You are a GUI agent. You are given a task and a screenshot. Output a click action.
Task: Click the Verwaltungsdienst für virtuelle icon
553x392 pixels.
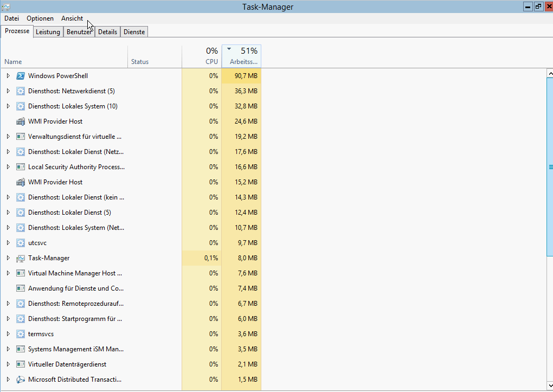click(x=21, y=137)
